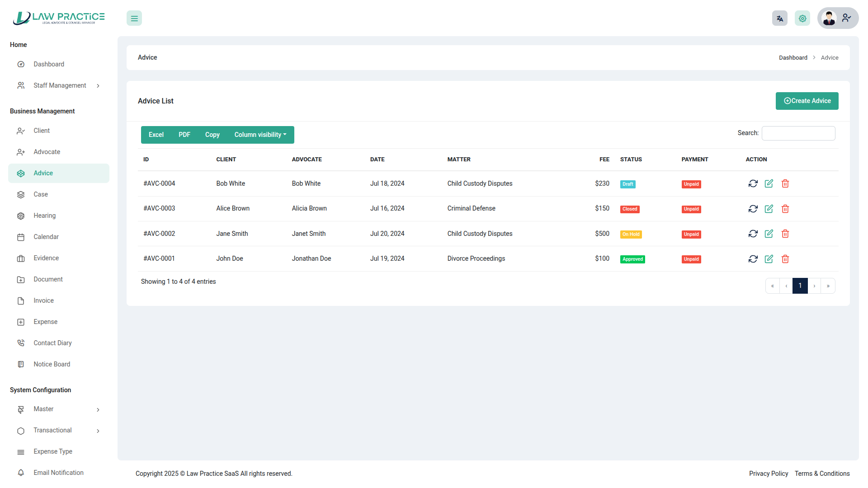Click the edit icon for Alice Brown's advice
Screen dimensions: 868x488
[769, 209]
